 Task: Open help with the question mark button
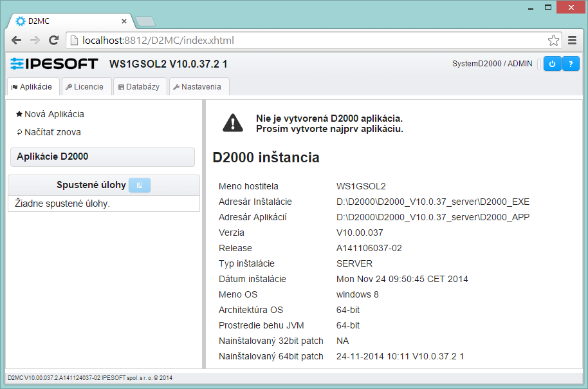[x=571, y=64]
